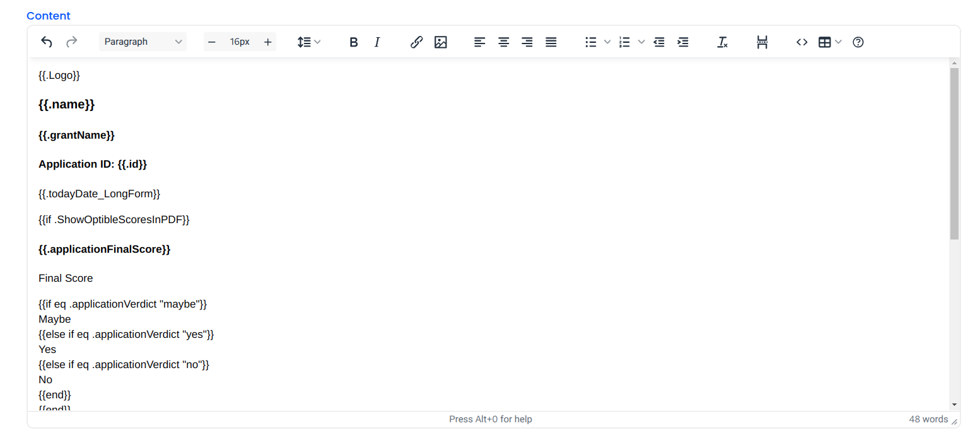Toggle italic formatting

(376, 42)
